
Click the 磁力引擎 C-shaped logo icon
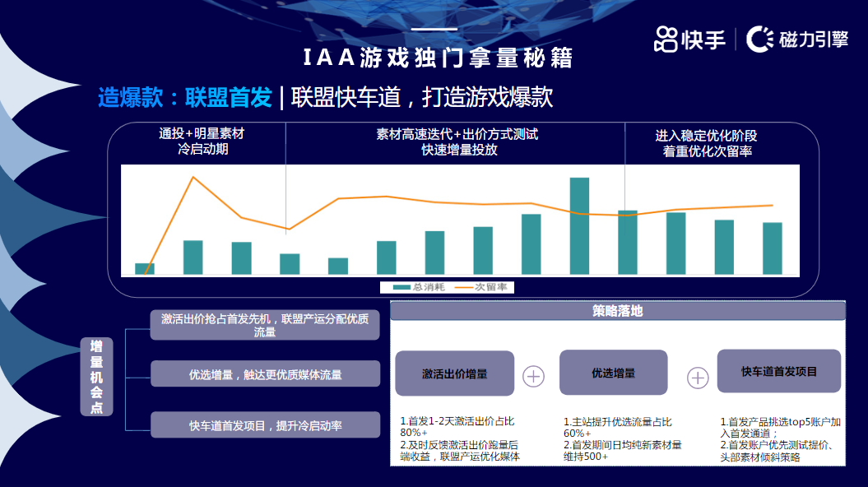click(759, 38)
